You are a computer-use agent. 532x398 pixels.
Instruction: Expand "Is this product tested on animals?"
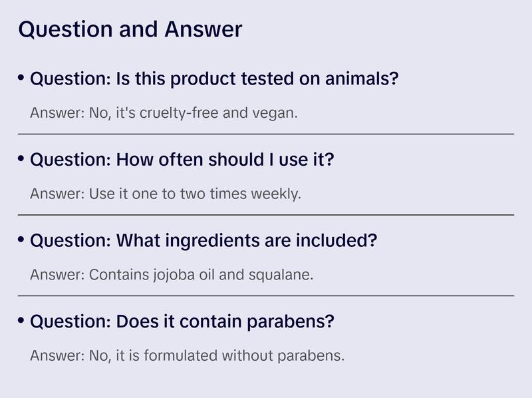click(x=214, y=79)
